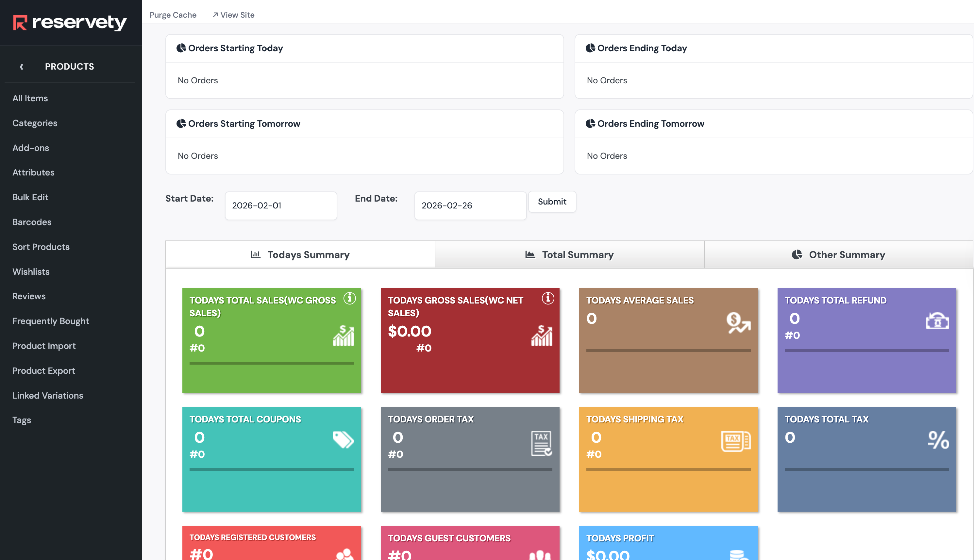This screenshot has width=974, height=560.
Task: Click the refund cash icon on Total Refund card
Action: (937, 321)
